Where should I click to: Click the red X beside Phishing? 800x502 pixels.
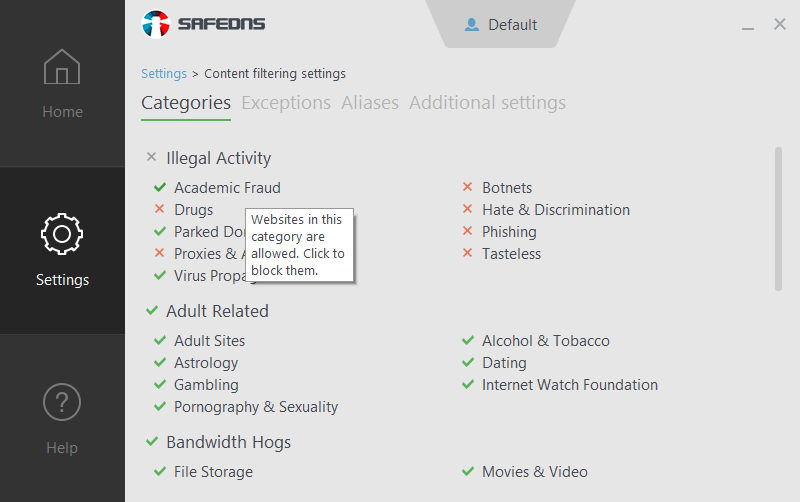click(467, 232)
